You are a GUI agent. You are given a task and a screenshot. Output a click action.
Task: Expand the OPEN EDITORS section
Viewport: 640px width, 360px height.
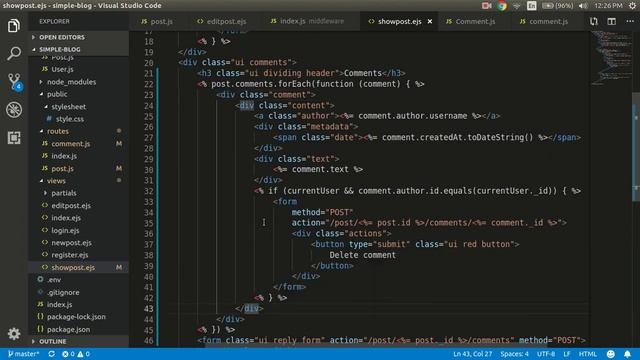tap(78, 37)
